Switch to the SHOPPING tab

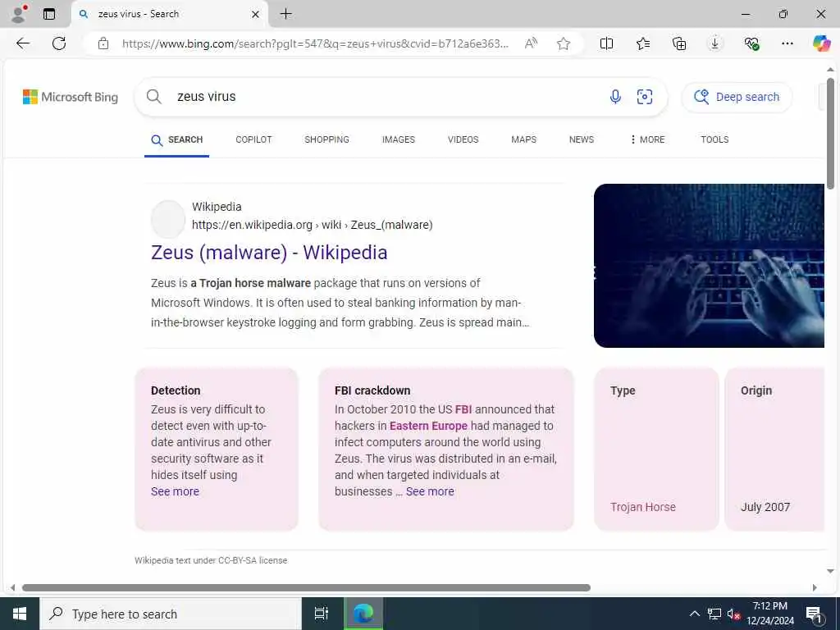[326, 139]
